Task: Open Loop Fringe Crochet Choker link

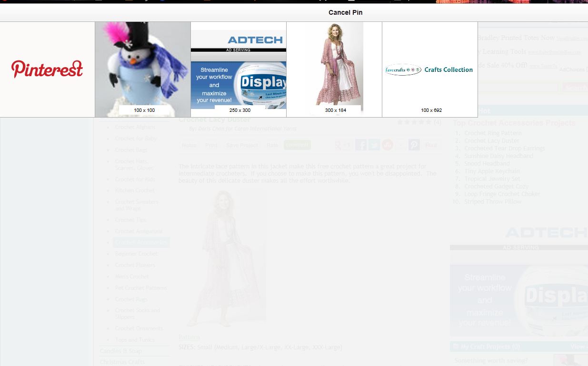Action: (x=502, y=194)
